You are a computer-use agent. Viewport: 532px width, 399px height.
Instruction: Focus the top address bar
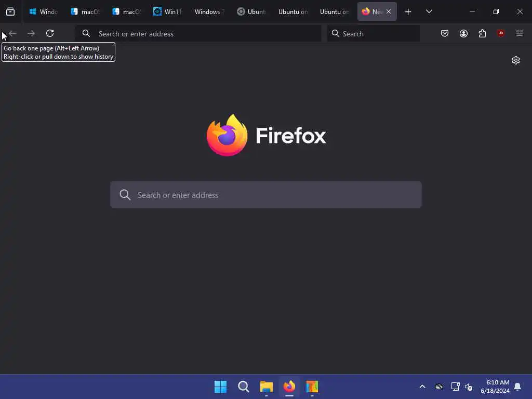click(x=198, y=33)
